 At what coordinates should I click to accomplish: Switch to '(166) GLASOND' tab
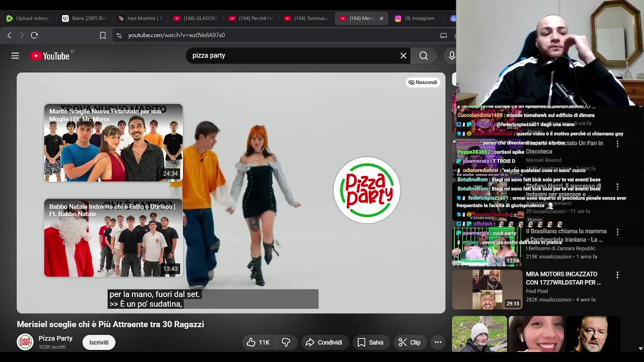click(195, 19)
